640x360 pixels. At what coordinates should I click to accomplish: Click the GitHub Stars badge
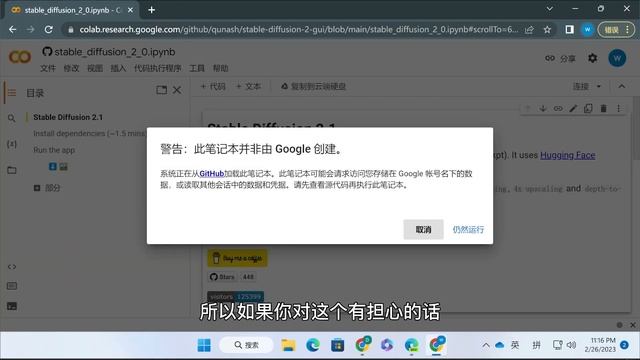232,277
